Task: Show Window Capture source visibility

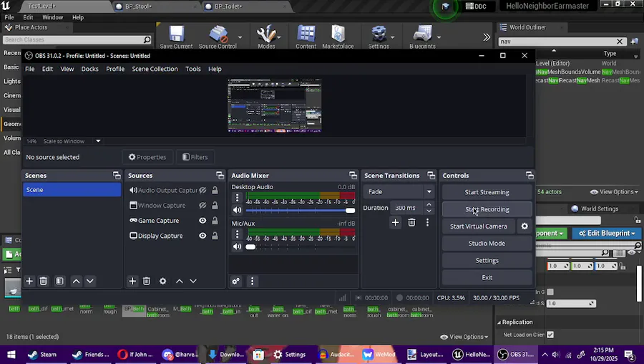Action: click(x=203, y=205)
